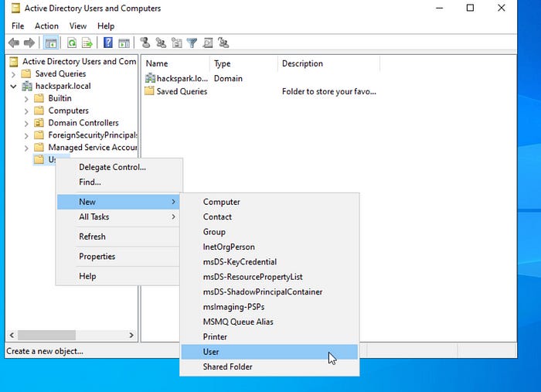The height and width of the screenshot is (392, 541).
Task: Open the Help menu in menu bar
Action: click(106, 26)
